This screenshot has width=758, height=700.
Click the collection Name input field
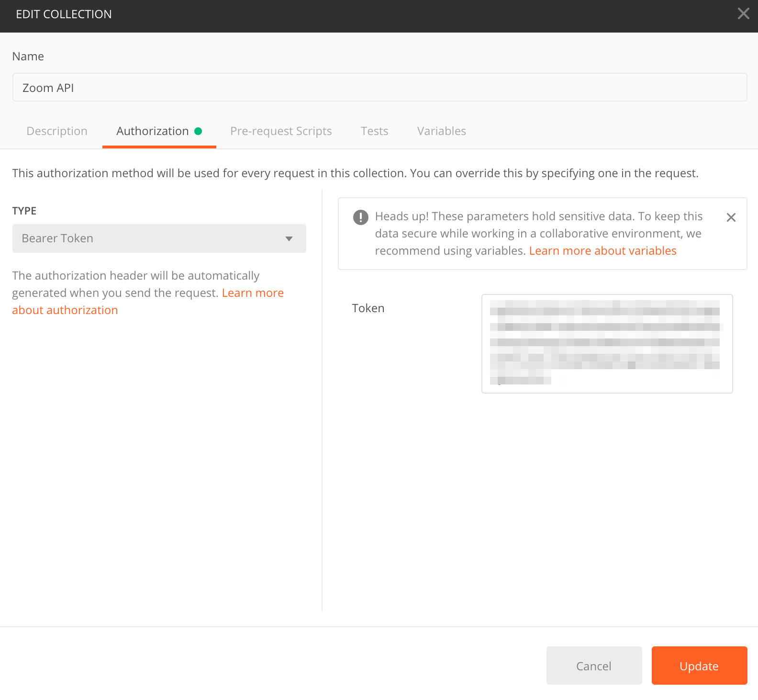(379, 87)
